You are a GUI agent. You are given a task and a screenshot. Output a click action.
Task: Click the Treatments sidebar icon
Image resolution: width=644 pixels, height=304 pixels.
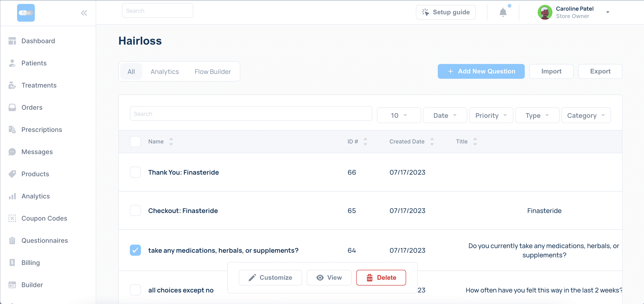click(12, 85)
